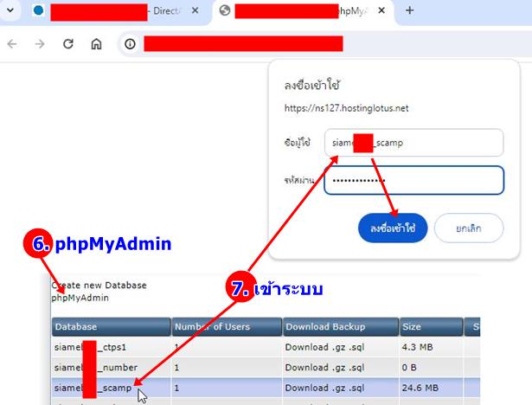The height and width of the screenshot is (405, 532).
Task: Click user count 1 in _scamp row
Action: (x=176, y=388)
